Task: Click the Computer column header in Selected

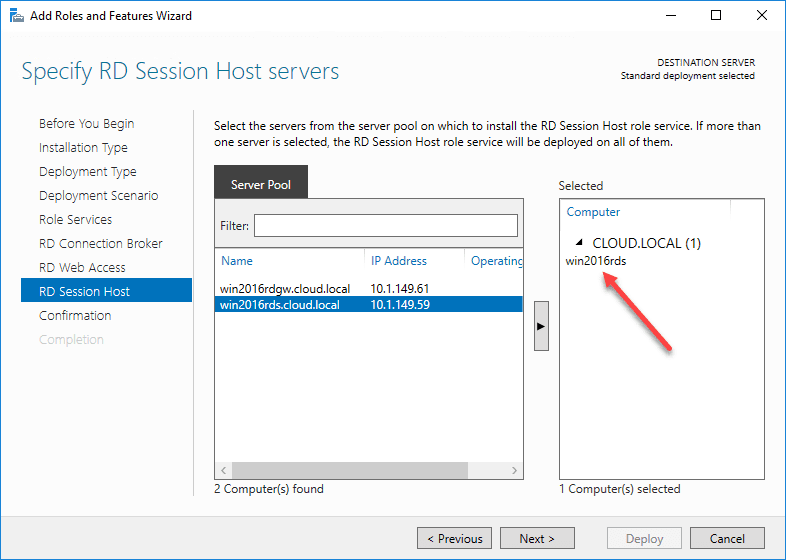Action: [x=593, y=212]
